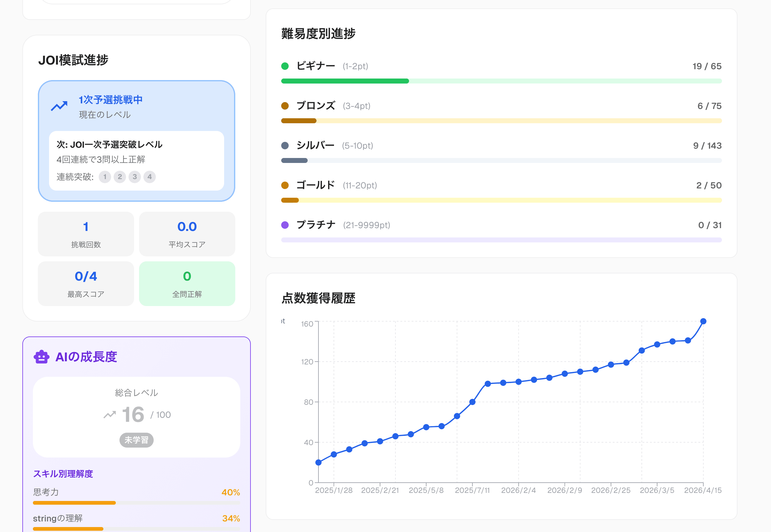Screen dimensions: 771x532
Task: Click the brown dot for ブロンズ
Action: pyautogui.click(x=285, y=106)
